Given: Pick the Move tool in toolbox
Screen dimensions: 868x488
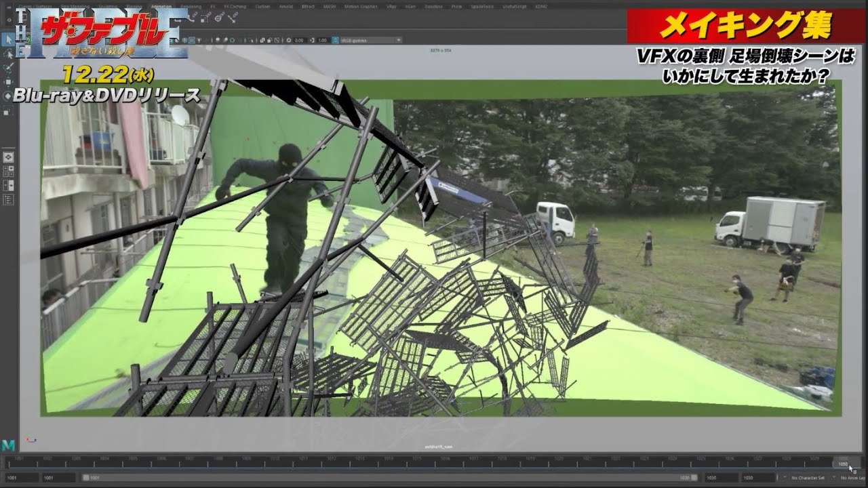Looking at the screenshot, I should click(x=9, y=82).
